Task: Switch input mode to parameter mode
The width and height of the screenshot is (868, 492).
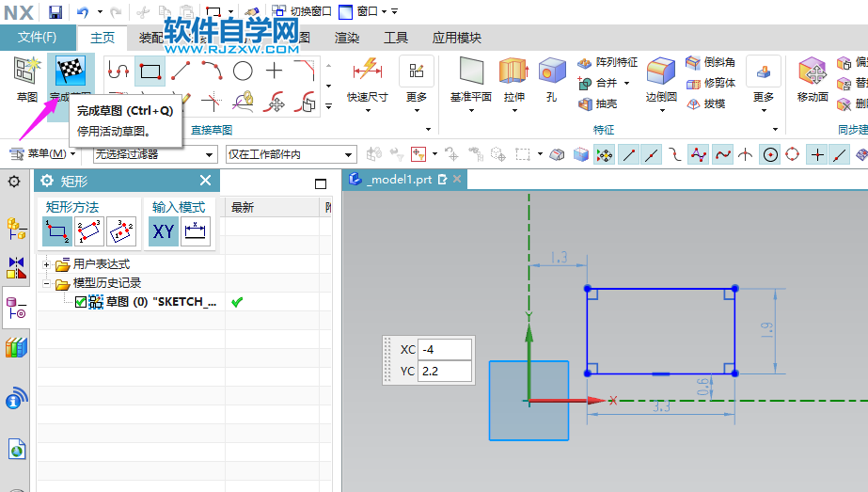Action: click(x=196, y=230)
